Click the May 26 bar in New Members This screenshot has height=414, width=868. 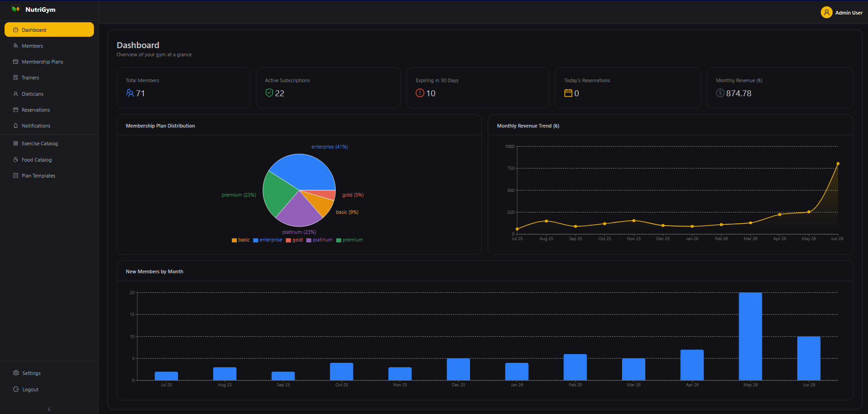point(750,336)
